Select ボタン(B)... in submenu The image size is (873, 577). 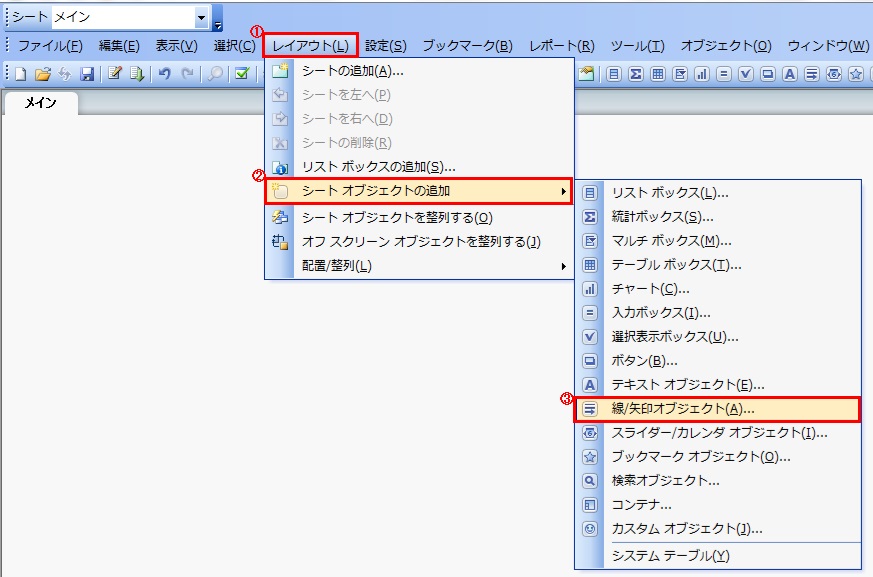coord(718,360)
